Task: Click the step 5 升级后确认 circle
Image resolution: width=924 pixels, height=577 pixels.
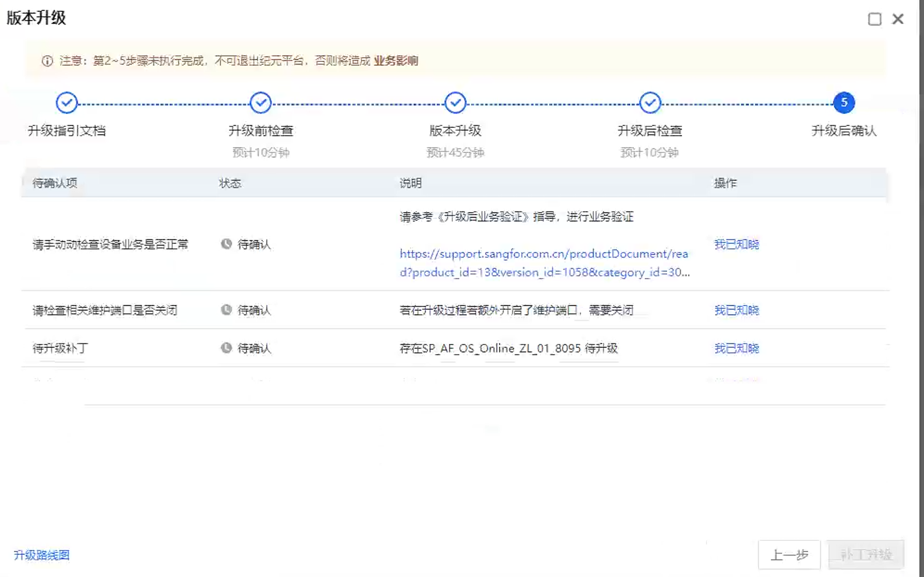Action: [x=844, y=103]
